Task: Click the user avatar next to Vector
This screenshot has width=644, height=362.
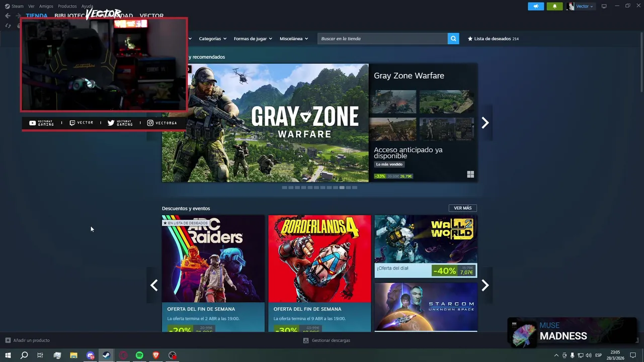Action: tap(571, 6)
